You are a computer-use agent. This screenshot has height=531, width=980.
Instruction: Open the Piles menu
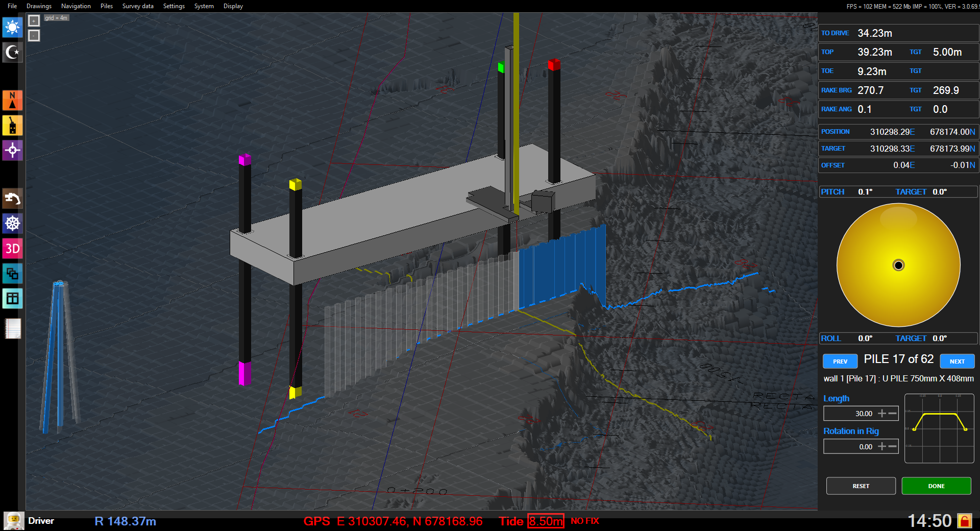coord(107,6)
